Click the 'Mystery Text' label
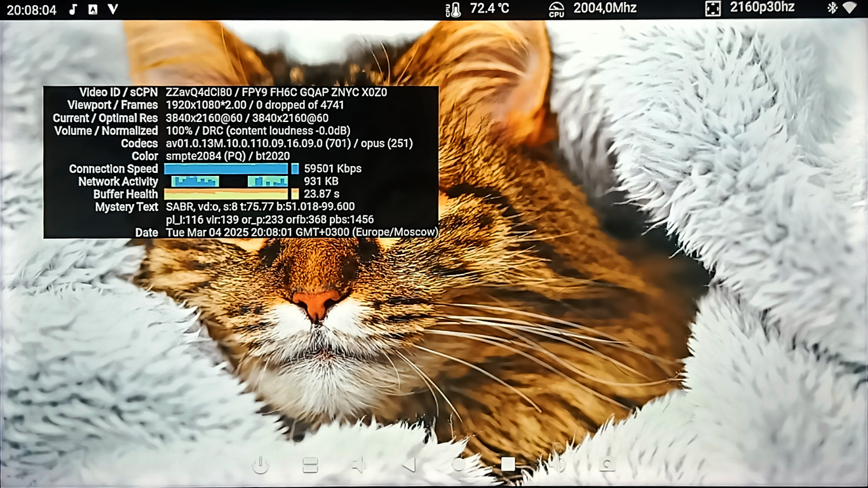868x488 pixels. (x=126, y=207)
